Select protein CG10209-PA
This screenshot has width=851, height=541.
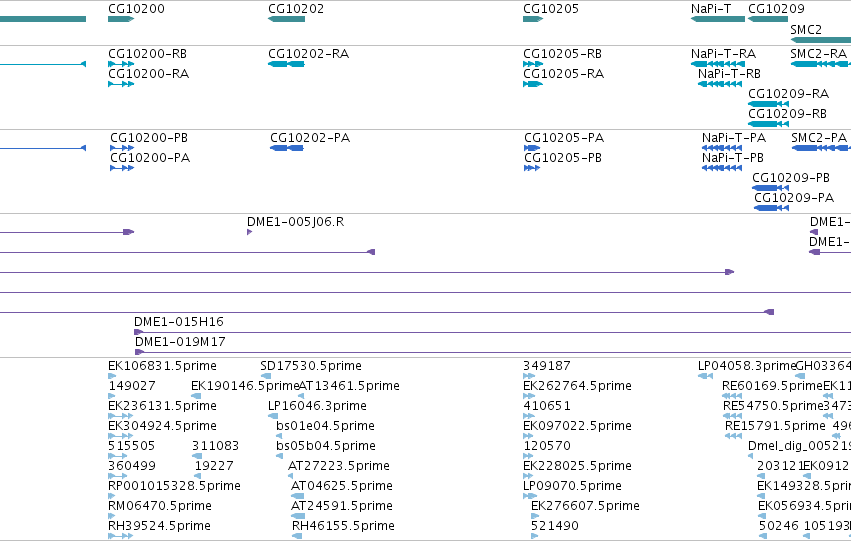point(771,208)
